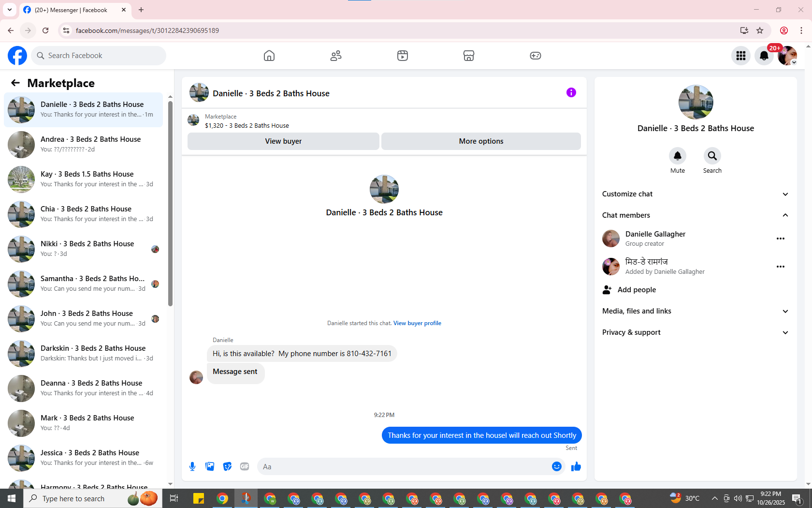Open Darkskin 3 Beds 2 Baths House chat
Viewport: 812px width, 508px height.
(x=83, y=354)
